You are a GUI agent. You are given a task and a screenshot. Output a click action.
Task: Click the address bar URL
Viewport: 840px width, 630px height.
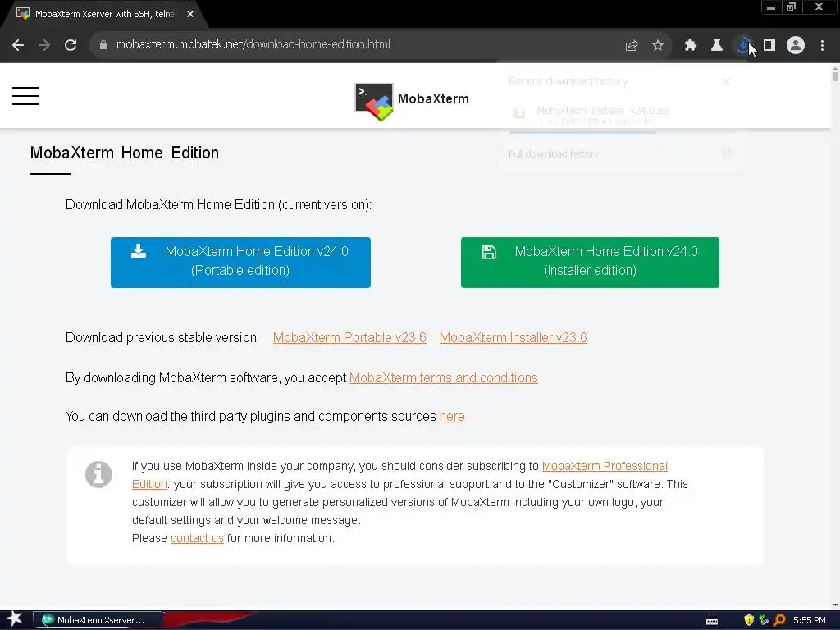pos(253,44)
